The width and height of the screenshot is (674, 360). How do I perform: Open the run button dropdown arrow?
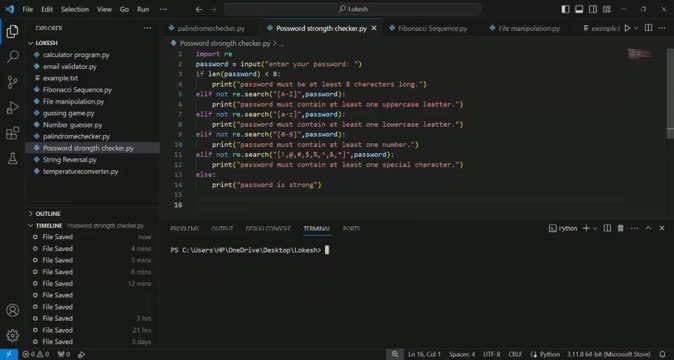636,28
